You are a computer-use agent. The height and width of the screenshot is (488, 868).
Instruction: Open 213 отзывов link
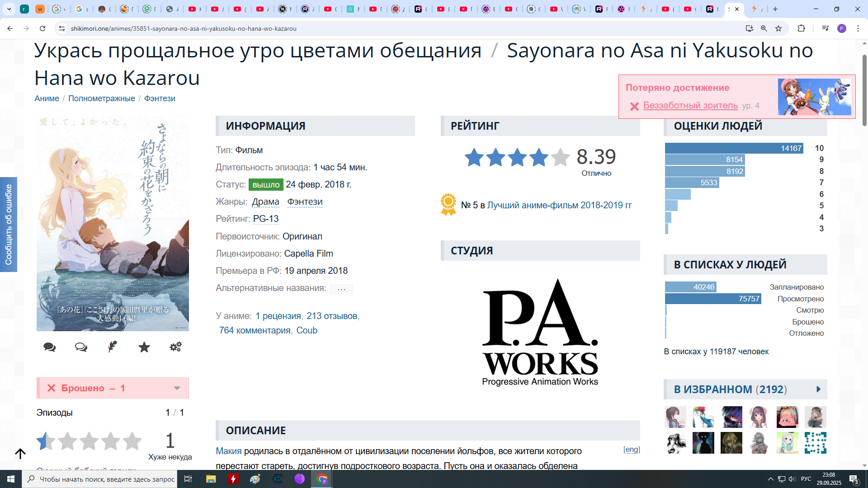pyautogui.click(x=332, y=316)
